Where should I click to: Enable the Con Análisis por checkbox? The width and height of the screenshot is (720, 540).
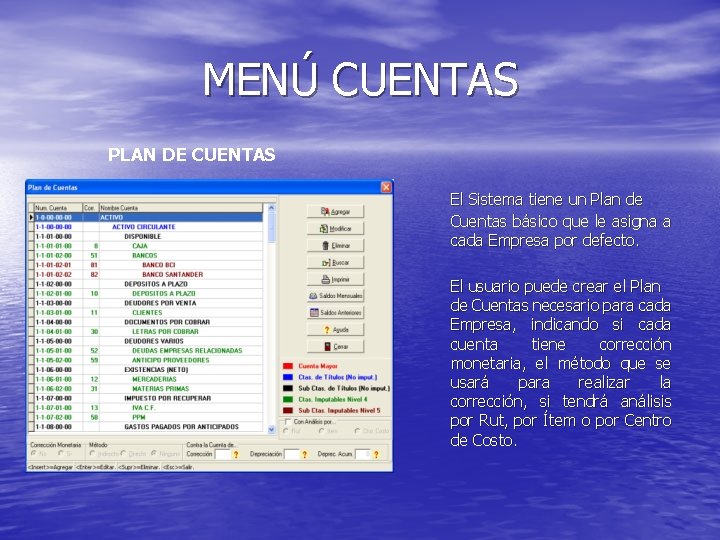coord(288,422)
